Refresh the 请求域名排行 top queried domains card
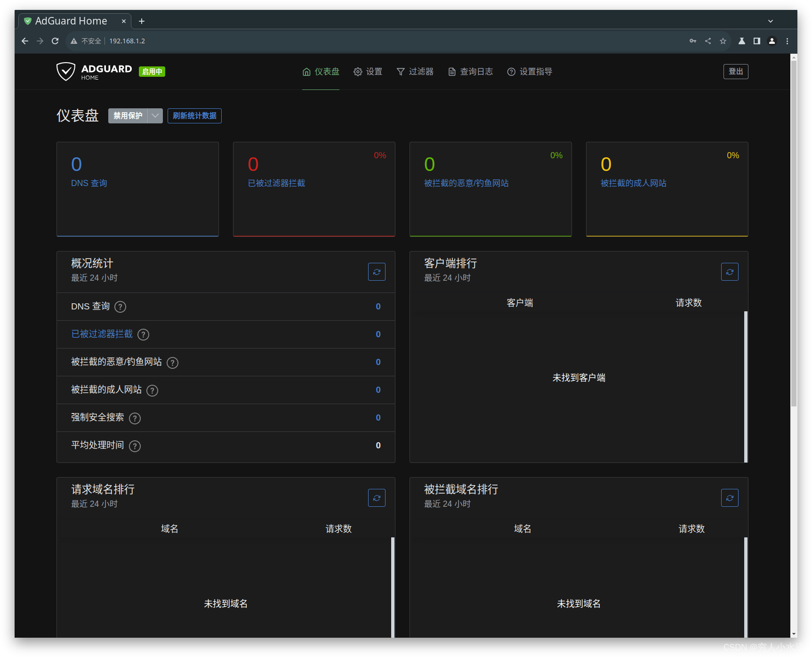 [377, 498]
